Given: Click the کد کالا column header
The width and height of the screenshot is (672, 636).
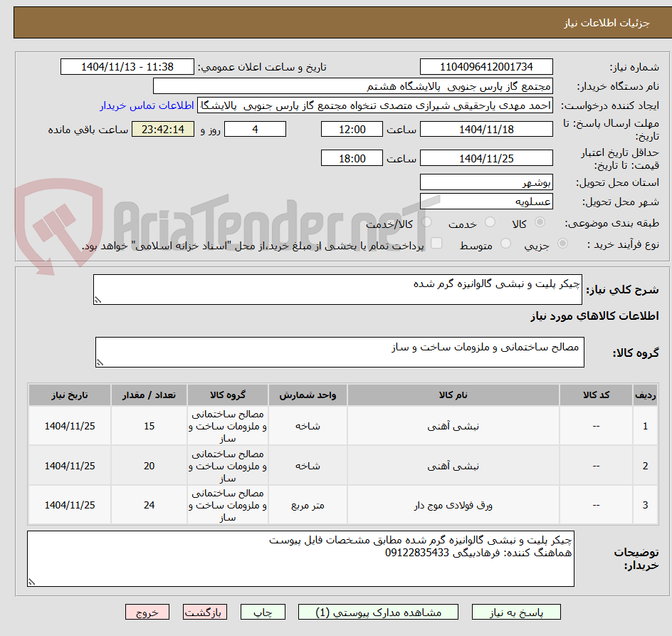Looking at the screenshot, I should click(x=596, y=395).
